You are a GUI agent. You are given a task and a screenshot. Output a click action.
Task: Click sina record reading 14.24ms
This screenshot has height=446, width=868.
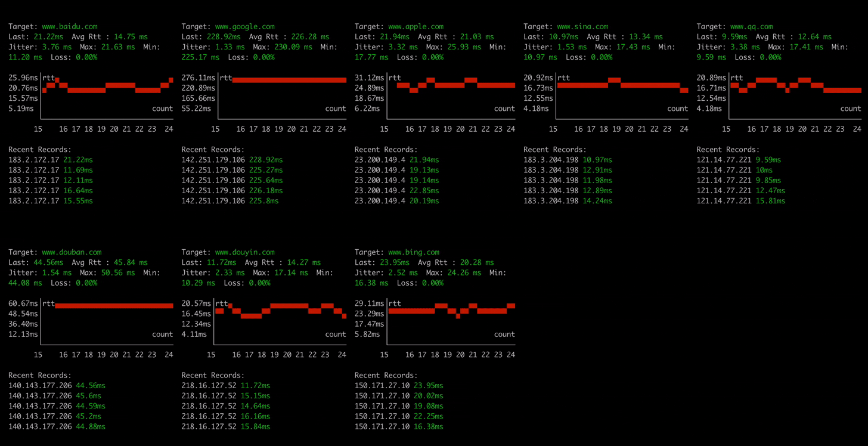point(597,201)
